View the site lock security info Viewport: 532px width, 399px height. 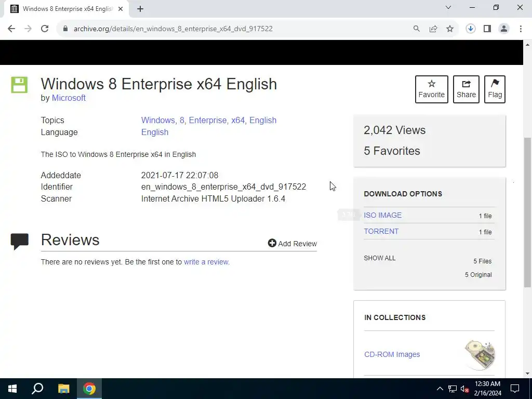point(65,29)
